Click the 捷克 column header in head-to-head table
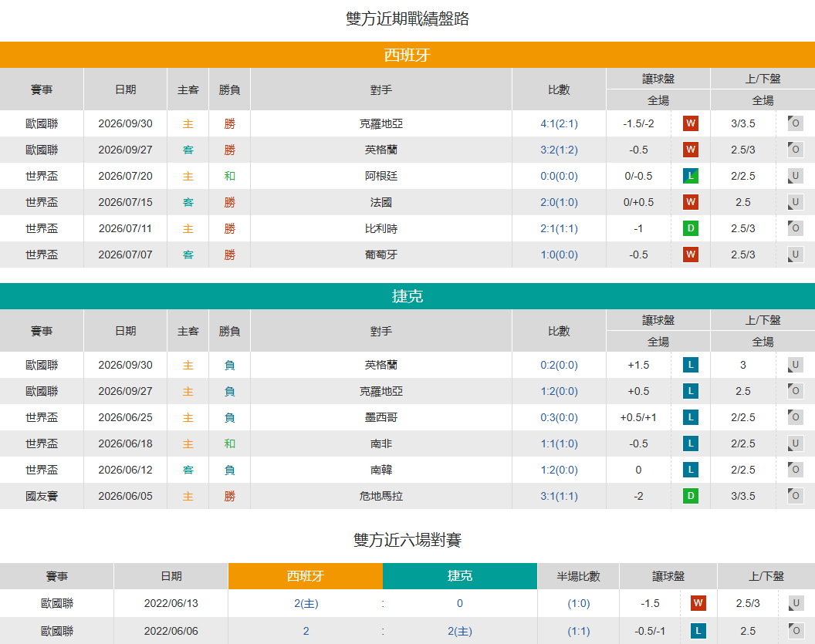 (460, 576)
